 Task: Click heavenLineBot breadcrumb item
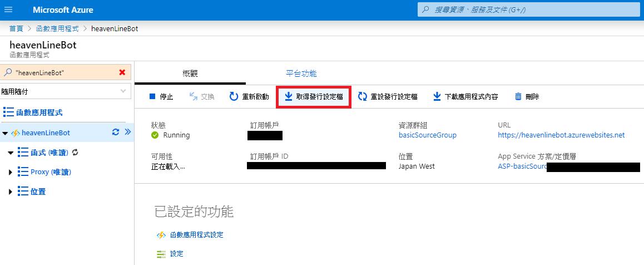coord(115,29)
